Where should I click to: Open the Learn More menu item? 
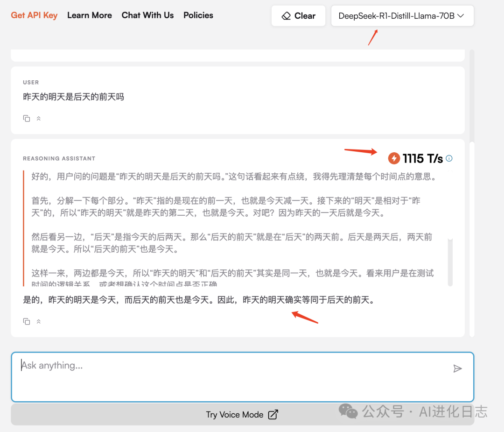coord(89,15)
